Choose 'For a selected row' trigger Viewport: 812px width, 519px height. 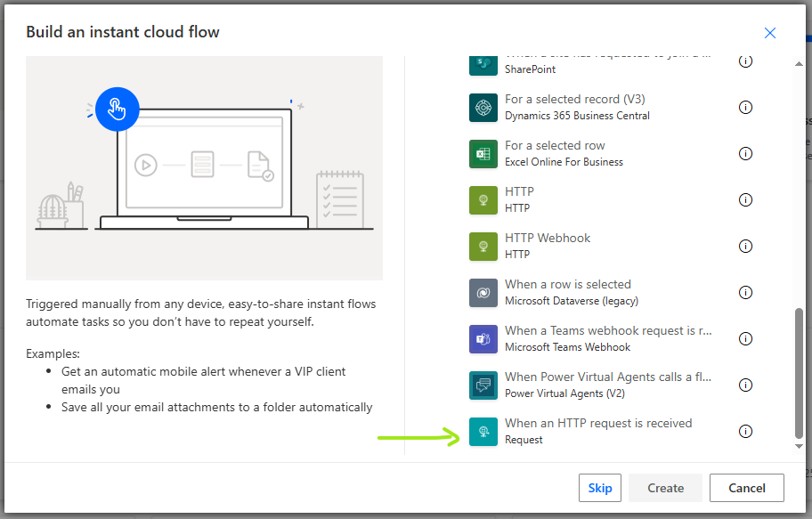(x=555, y=145)
